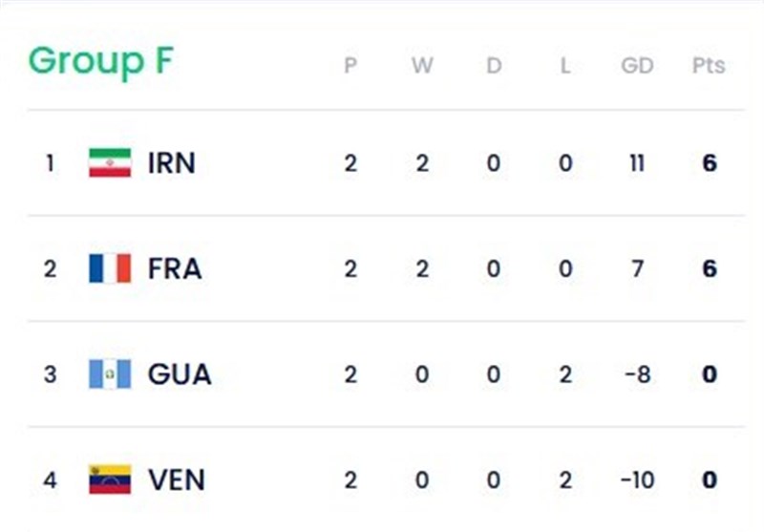Screen dimensions: 764x532
Task: Click the Pts column header
Action: click(x=708, y=66)
